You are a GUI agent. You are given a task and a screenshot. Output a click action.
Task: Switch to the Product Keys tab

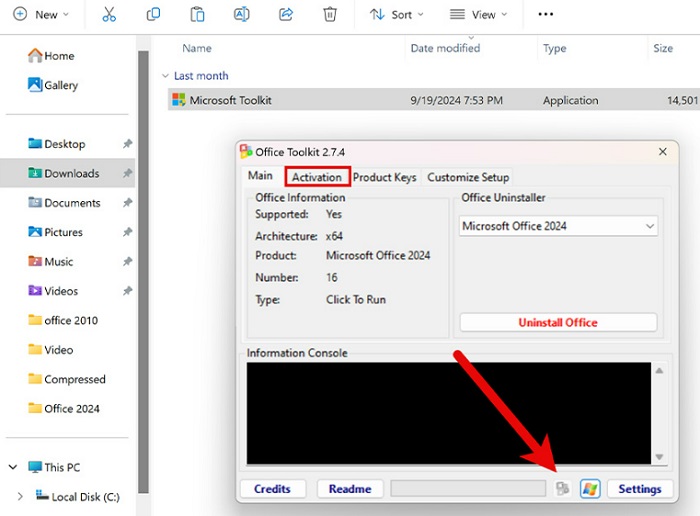384,178
